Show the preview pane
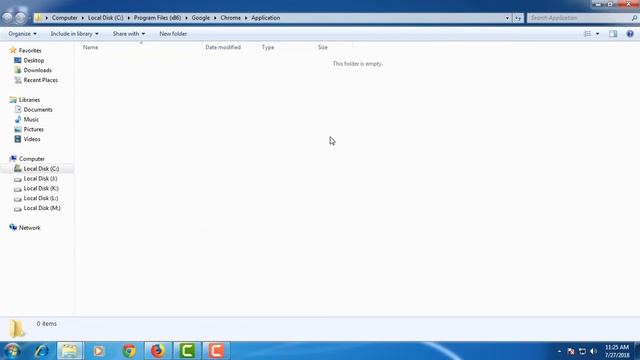The image size is (640, 360). (x=613, y=34)
